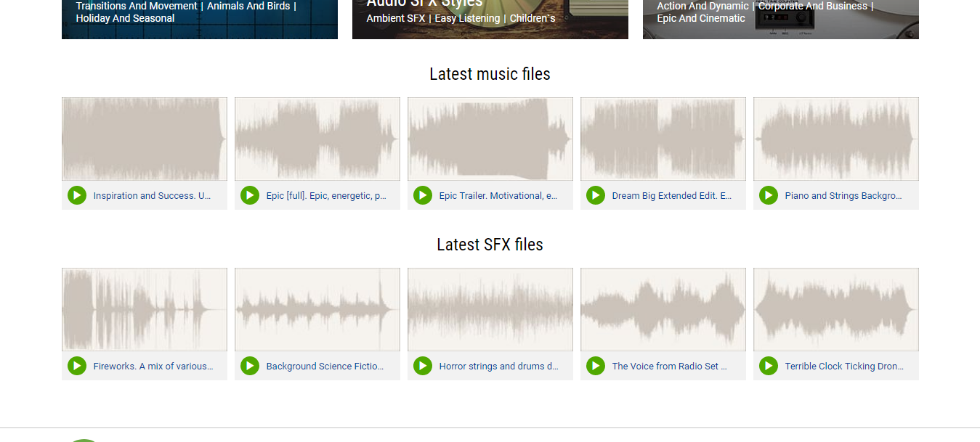Click the Terrible Clock Ticking Drone waveform
Screen dimensions: 980x442
pyautogui.click(x=836, y=309)
